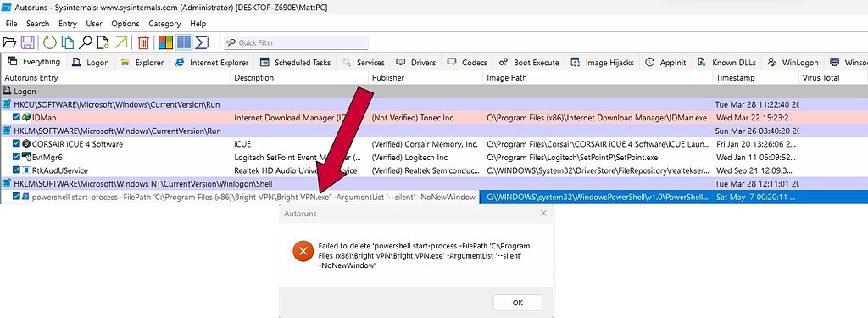This screenshot has width=868, height=318.
Task: Click '(Verified) Logitech Inc' publisher cell
Action: coord(409,158)
